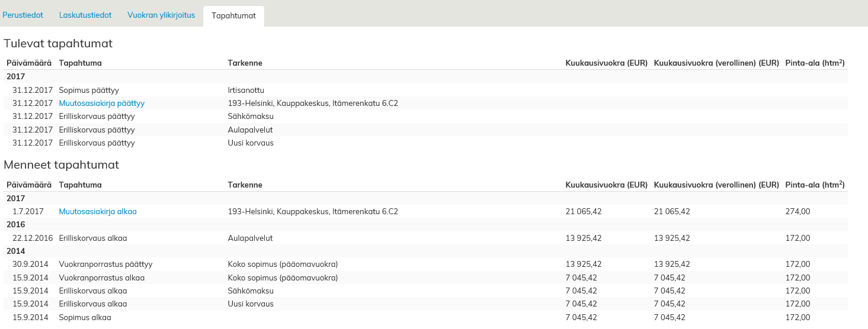868x329 pixels.
Task: Click Tapahtuma header in Menneet tapahtumat table
Action: click(x=81, y=185)
